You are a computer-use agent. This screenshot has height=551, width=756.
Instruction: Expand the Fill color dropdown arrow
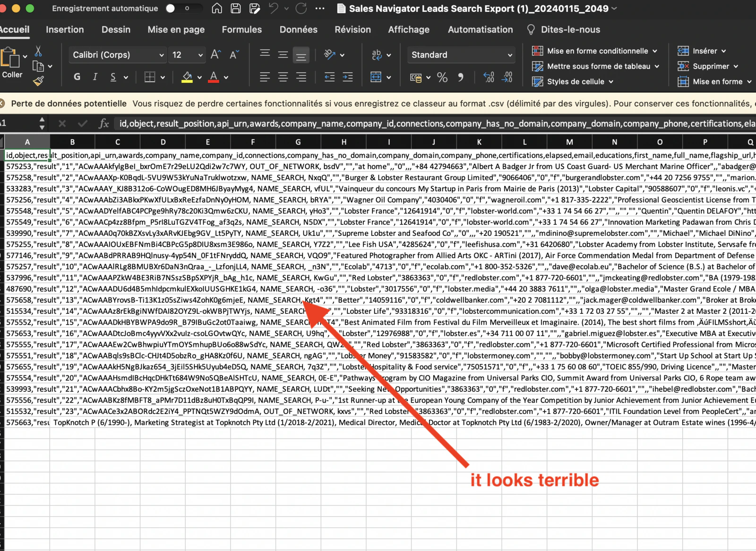point(200,77)
